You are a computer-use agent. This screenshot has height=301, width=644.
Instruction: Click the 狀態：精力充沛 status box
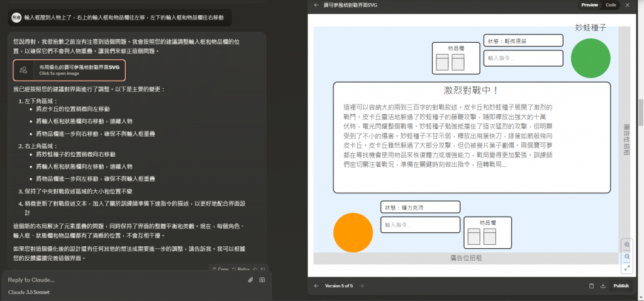click(420, 207)
